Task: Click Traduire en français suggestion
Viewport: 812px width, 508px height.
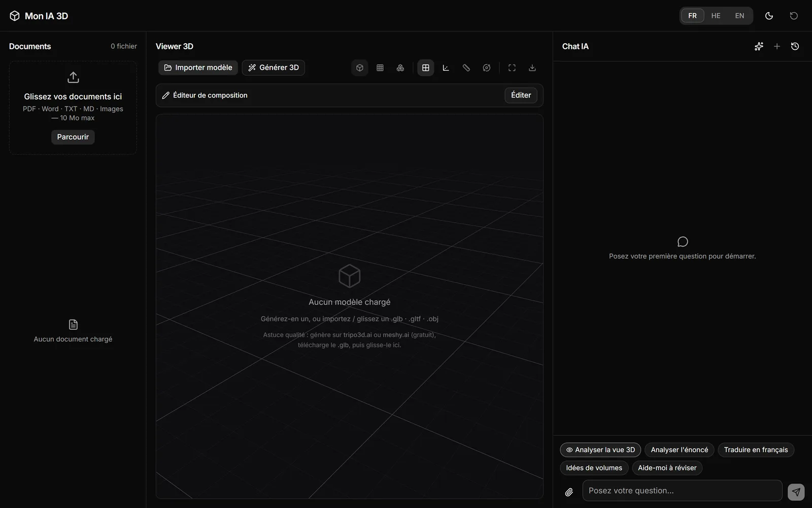Action: pos(756,450)
